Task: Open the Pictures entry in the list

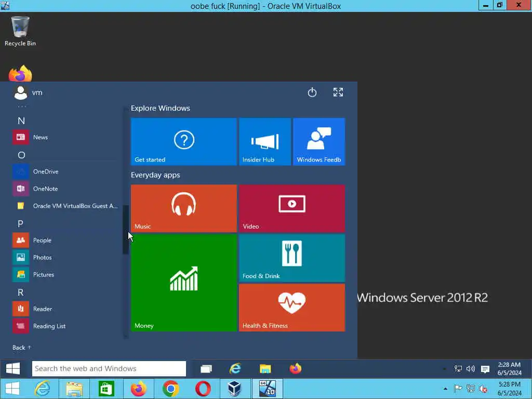Action: pyautogui.click(x=64, y=274)
